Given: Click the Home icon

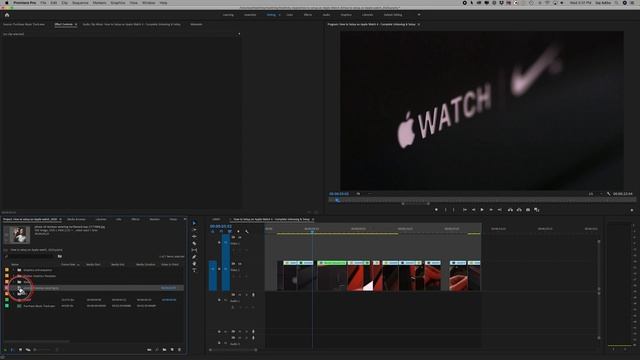Looking at the screenshot, I should click(x=7, y=15).
